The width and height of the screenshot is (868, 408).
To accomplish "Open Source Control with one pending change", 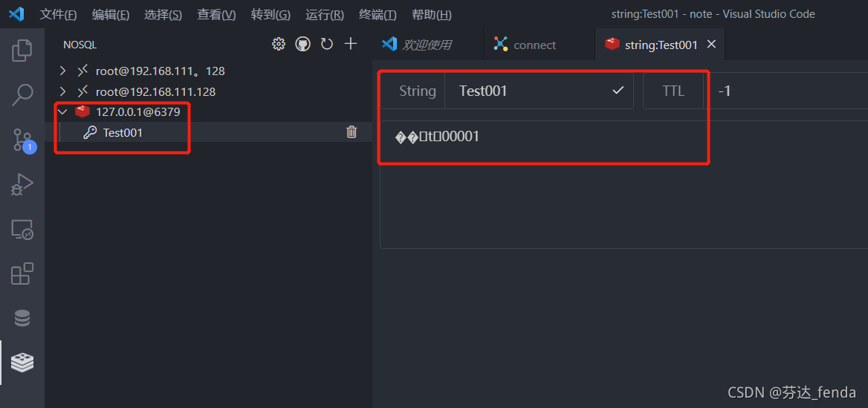I will click(24, 140).
